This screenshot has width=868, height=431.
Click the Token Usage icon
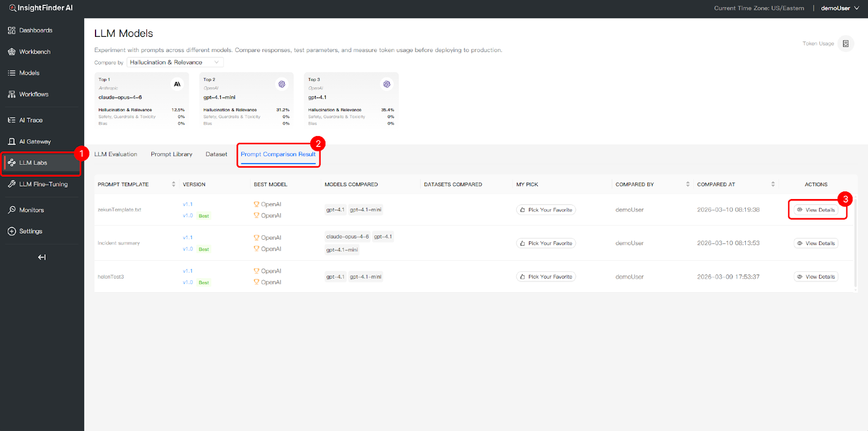(845, 44)
